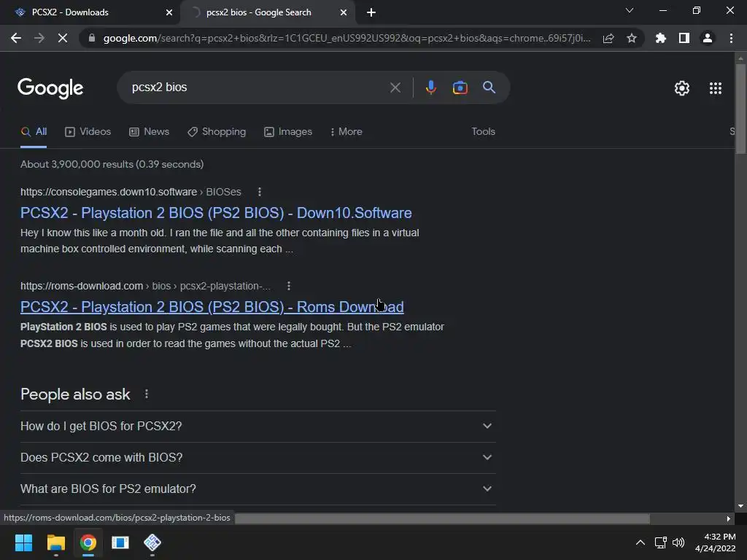Close the pcsx2 bios Google Search tab
747x560 pixels.
point(344,12)
